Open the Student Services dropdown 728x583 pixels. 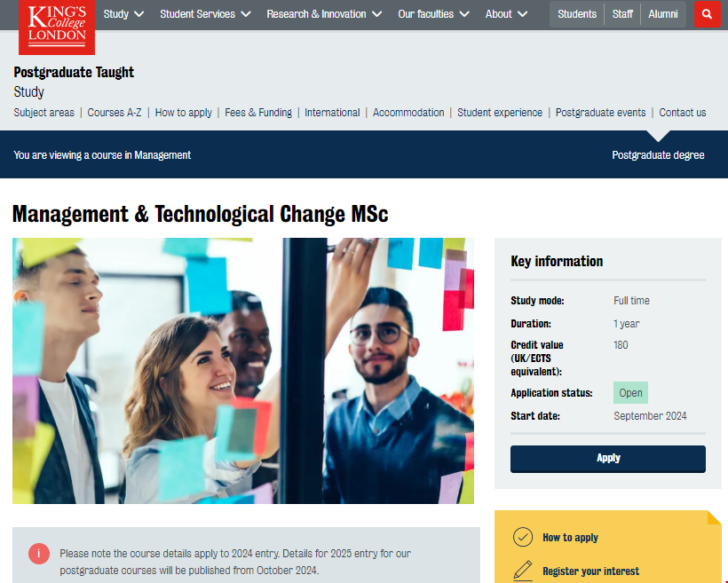coord(205,14)
